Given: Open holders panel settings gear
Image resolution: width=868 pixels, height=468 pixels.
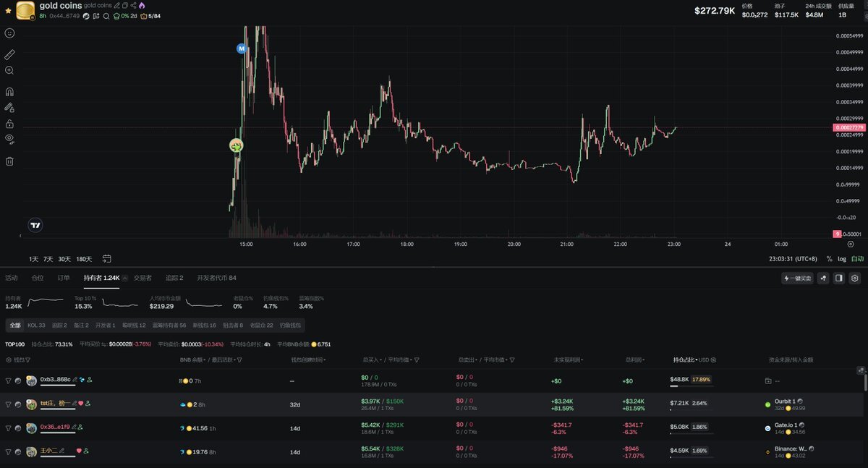Looking at the screenshot, I should 854,278.
